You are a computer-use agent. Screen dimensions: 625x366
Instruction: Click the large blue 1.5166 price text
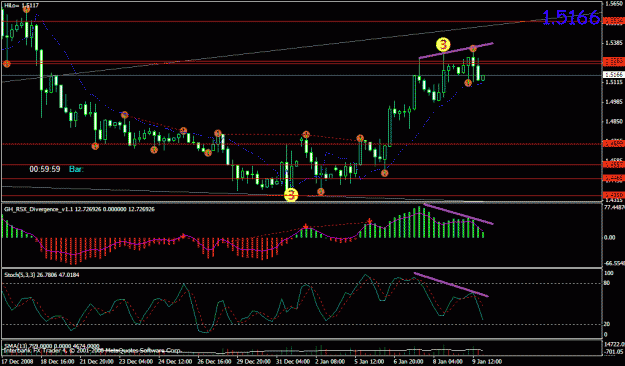pyautogui.click(x=571, y=18)
